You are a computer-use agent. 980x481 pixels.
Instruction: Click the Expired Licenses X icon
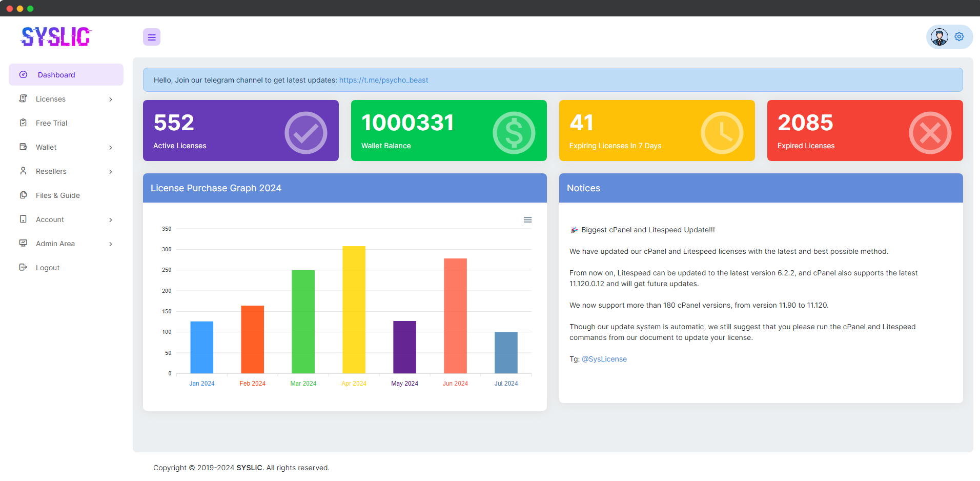(x=930, y=133)
